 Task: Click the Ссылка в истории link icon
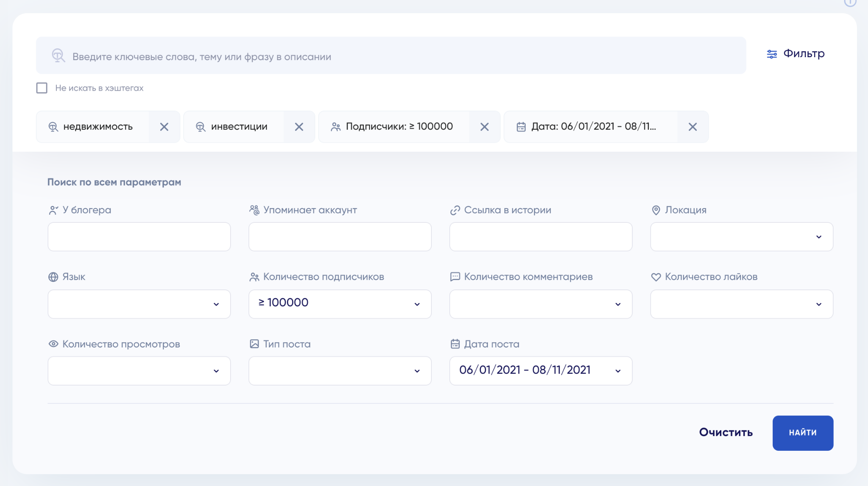455,210
